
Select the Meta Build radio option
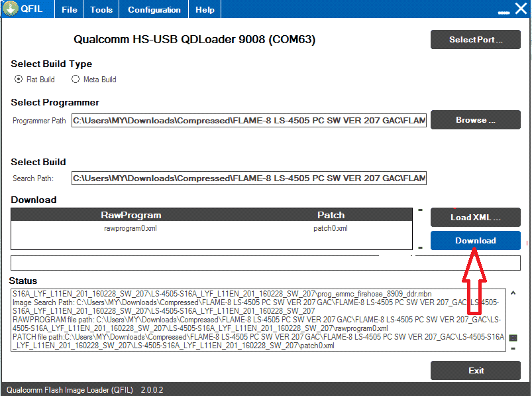point(76,79)
